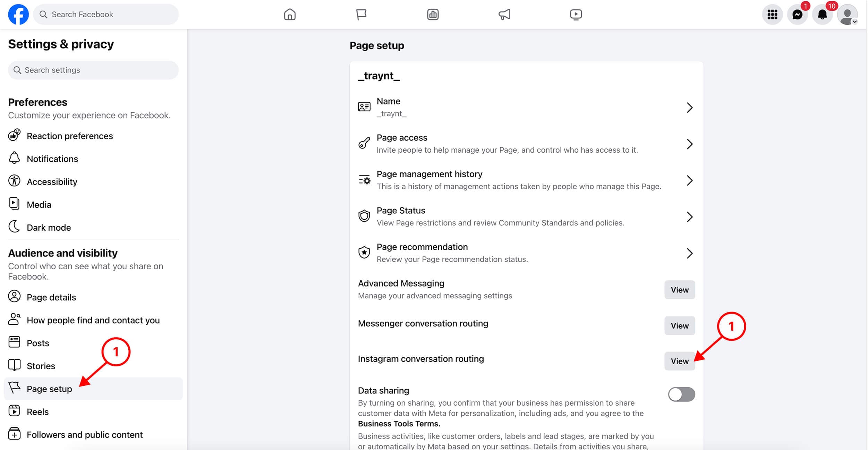Open the Ads megaphone icon

coord(504,15)
